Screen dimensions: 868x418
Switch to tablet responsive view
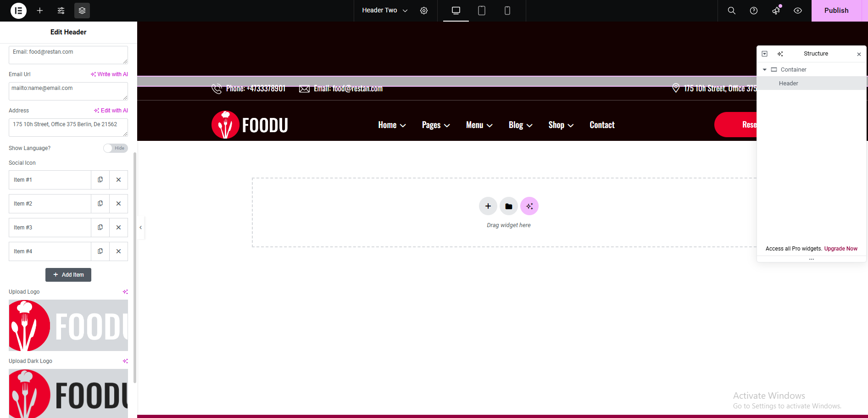coord(482,11)
